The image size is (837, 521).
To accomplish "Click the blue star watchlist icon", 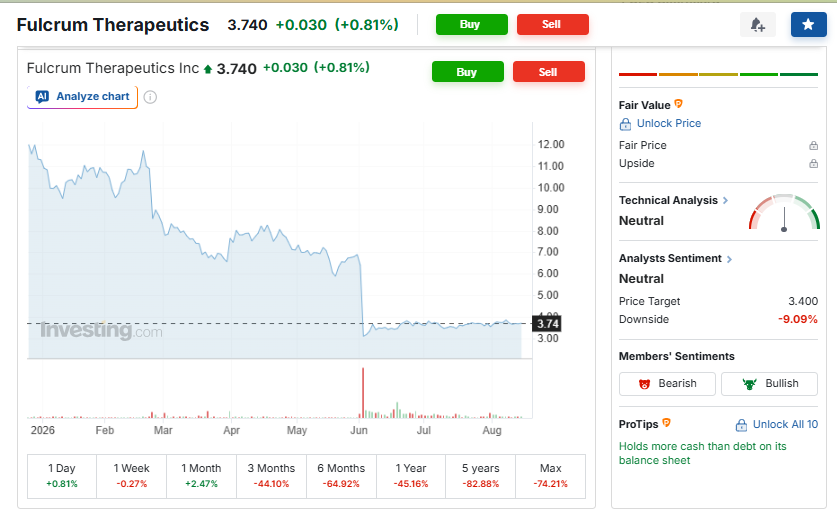I will 808,25.
